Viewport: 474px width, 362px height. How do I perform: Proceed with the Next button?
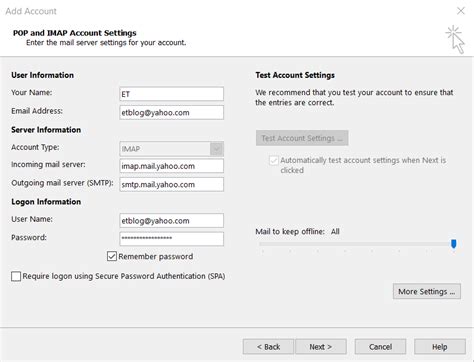321,347
